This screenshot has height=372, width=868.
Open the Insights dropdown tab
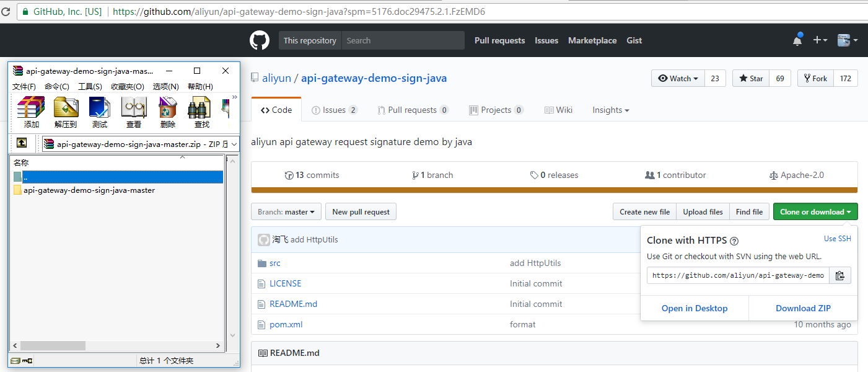pyautogui.click(x=610, y=110)
